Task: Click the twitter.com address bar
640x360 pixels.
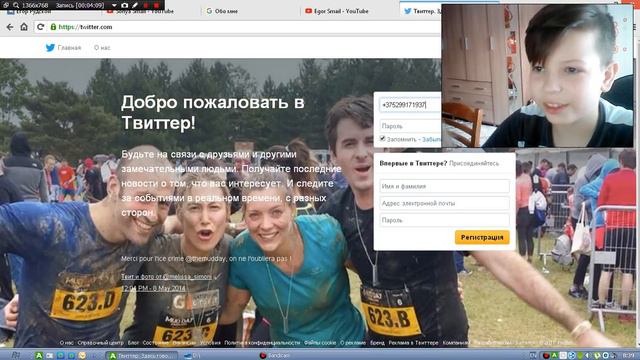Action: (245, 27)
